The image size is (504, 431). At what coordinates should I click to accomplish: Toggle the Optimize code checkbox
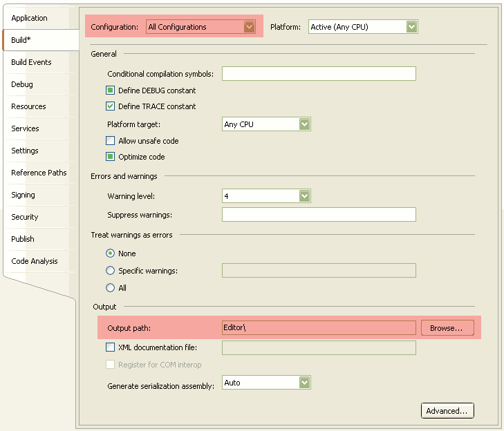(x=110, y=157)
